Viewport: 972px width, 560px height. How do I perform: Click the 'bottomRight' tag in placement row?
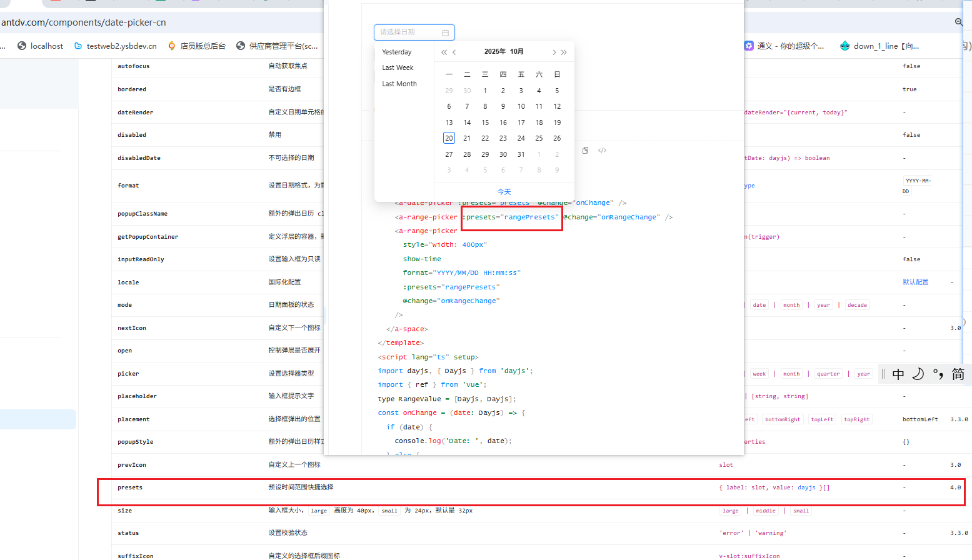point(783,419)
